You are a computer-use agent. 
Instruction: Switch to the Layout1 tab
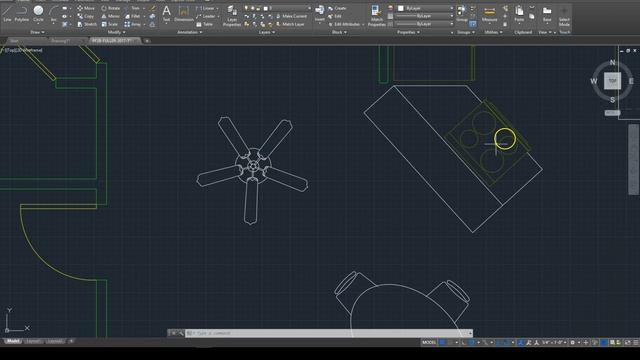click(x=33, y=341)
